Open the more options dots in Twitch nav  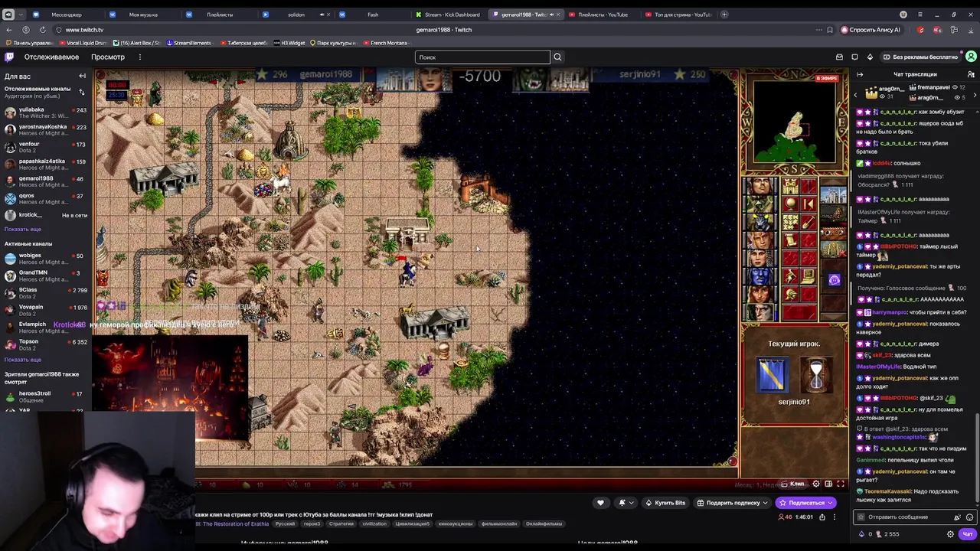tap(139, 57)
